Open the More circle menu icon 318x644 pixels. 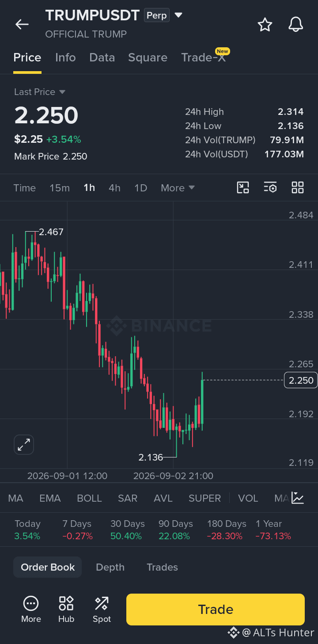click(x=31, y=603)
